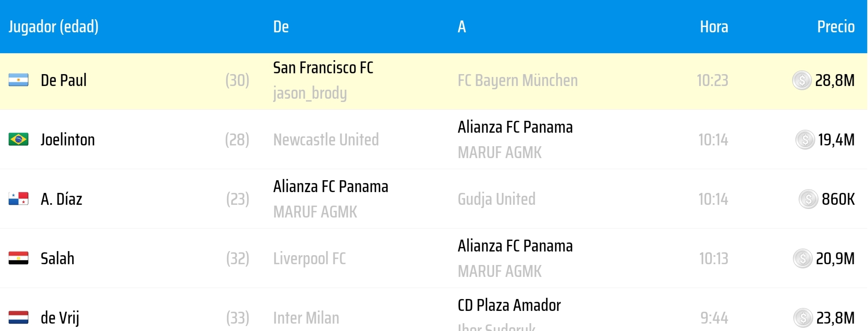Sort by the Hora column header
Screen dimensions: 868x331
(x=714, y=27)
